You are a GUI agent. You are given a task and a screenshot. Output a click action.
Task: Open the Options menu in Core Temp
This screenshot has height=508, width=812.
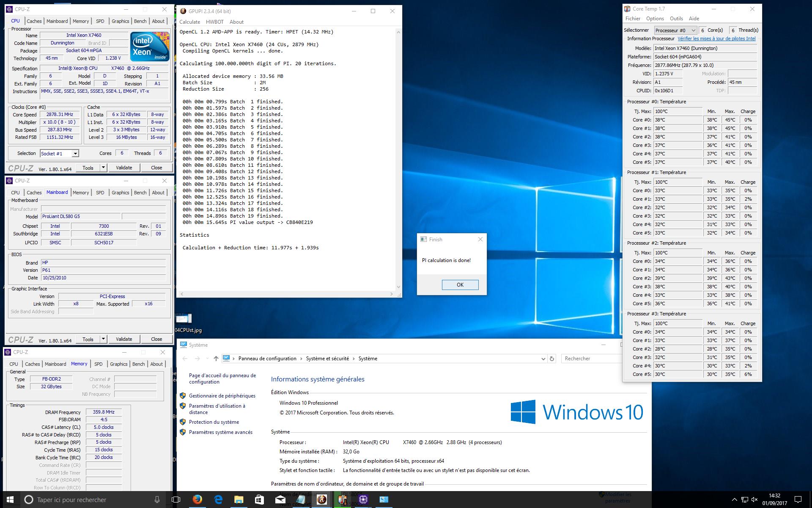pyautogui.click(x=655, y=19)
